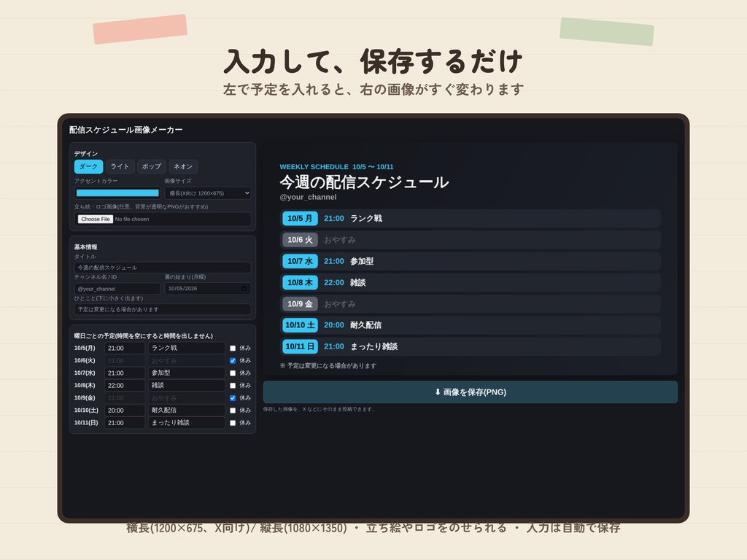The height and width of the screenshot is (560, 747).
Task: Choose the ポップ design theme
Action: point(152,166)
